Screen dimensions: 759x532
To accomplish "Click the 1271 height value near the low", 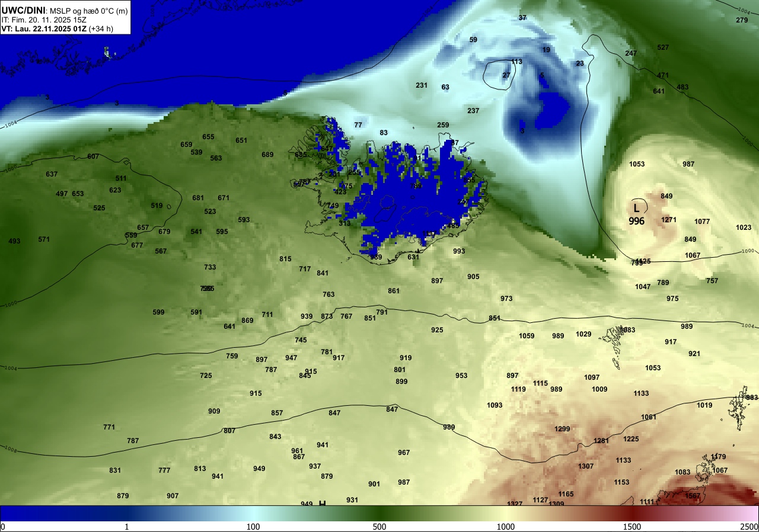I will tap(669, 220).
